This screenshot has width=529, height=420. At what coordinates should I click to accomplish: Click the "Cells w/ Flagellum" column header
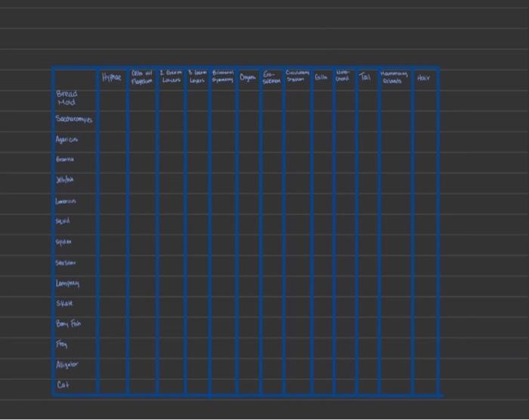point(142,77)
